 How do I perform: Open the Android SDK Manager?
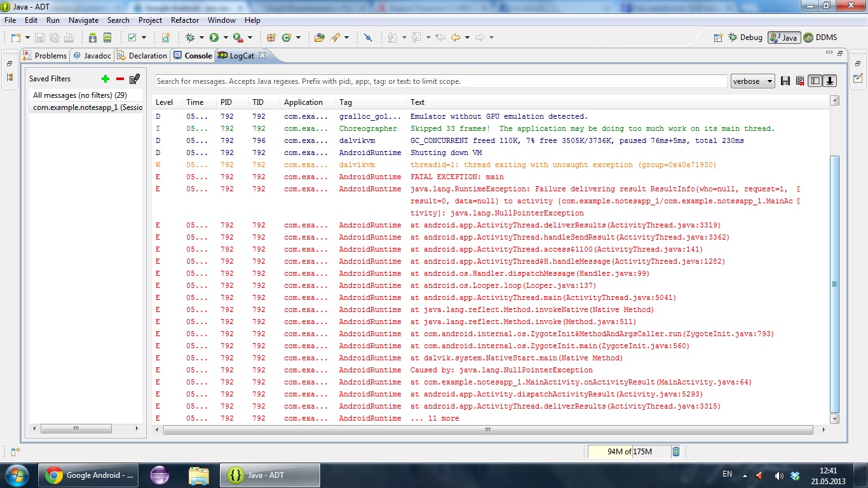[93, 37]
